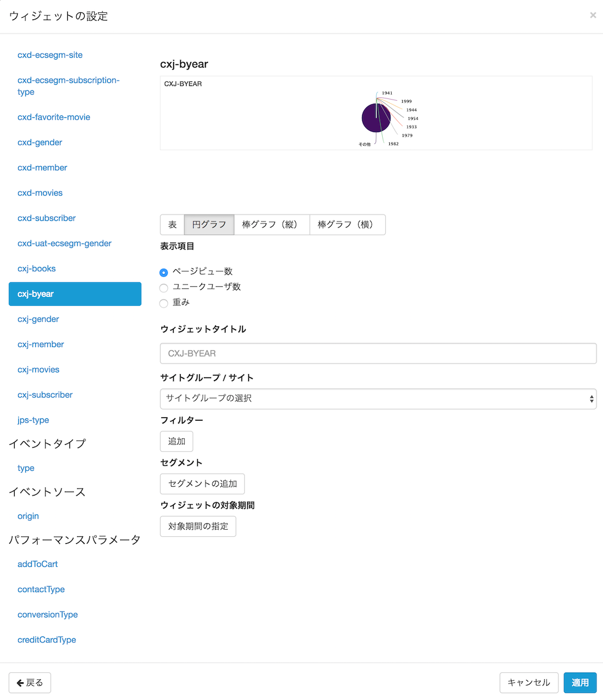
Task: Open the cxj-movies link
Action: tap(38, 369)
